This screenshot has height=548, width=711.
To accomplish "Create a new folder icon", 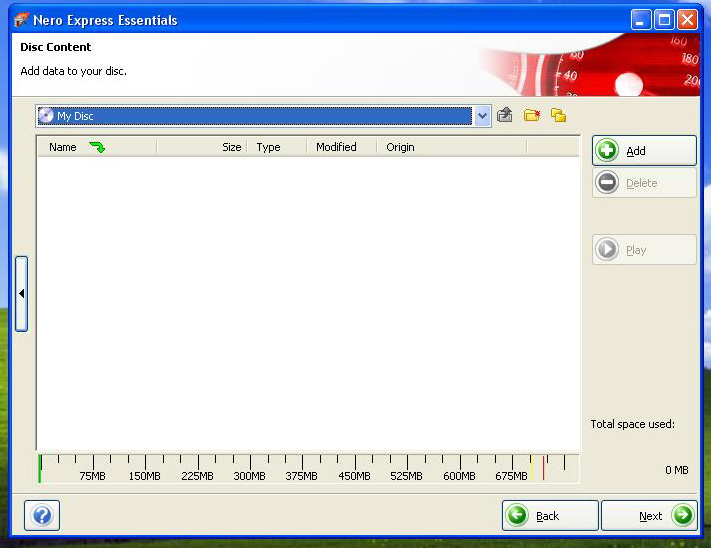I will 532,115.
